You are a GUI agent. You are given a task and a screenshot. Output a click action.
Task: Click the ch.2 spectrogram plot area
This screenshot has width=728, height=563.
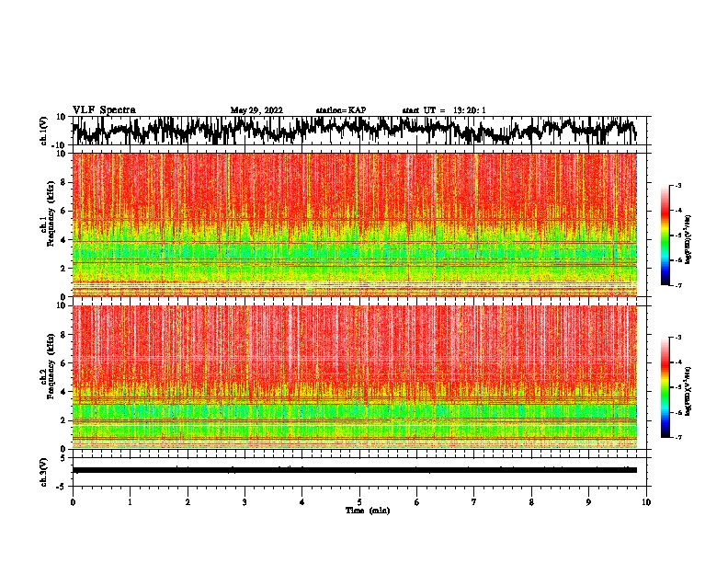(x=355, y=377)
